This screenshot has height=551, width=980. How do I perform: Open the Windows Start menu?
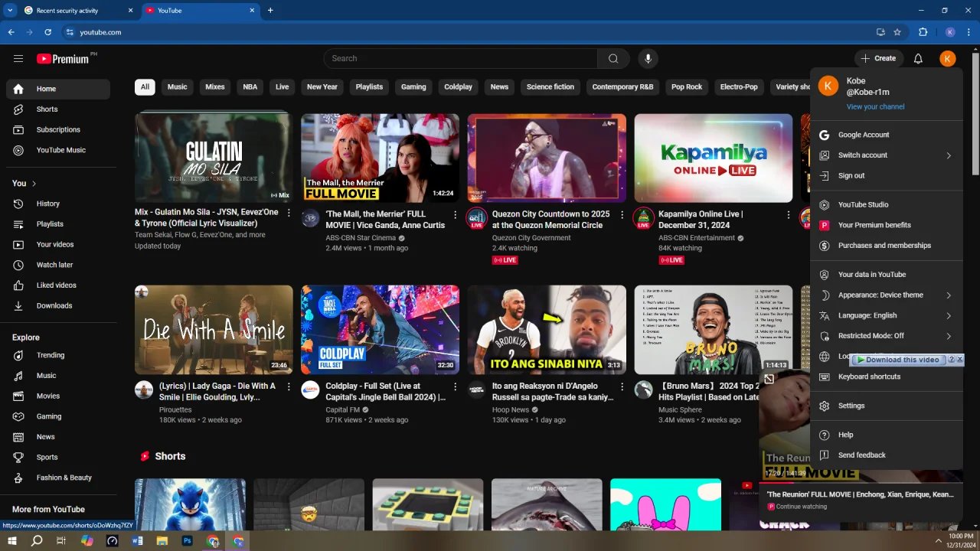click(x=12, y=541)
